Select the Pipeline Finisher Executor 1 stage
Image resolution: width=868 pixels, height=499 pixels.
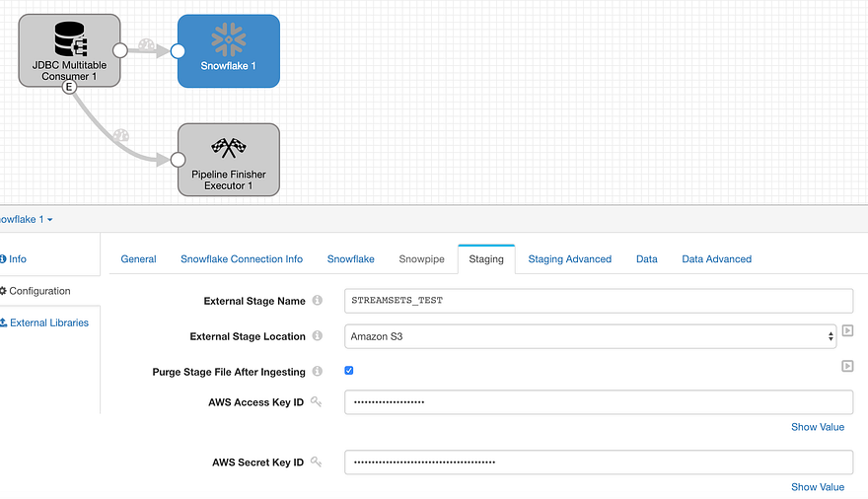coord(229,160)
